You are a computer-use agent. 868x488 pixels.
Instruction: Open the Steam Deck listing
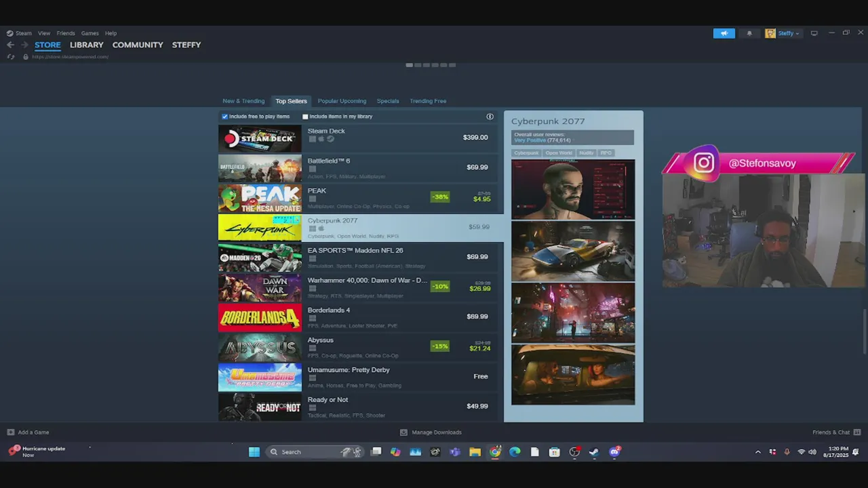click(357, 138)
